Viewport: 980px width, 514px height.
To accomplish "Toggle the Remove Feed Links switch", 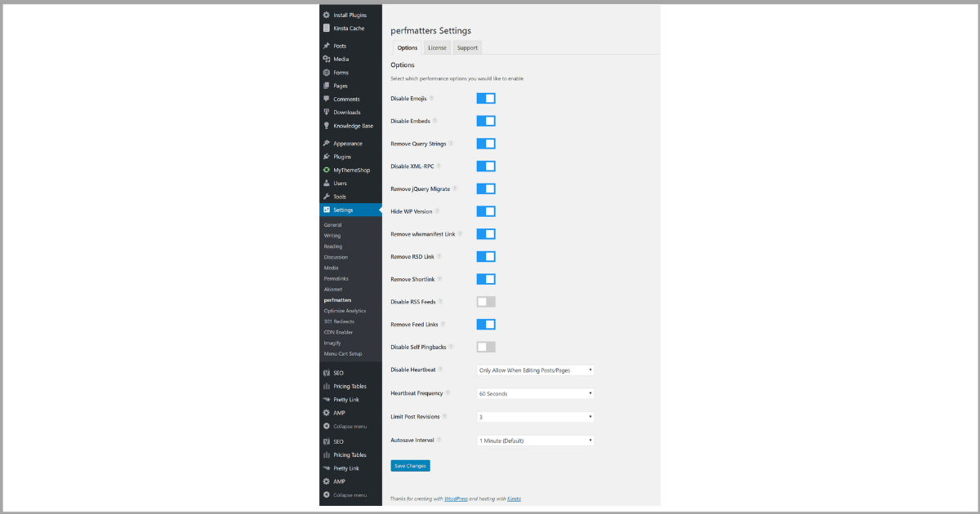I will [x=486, y=324].
